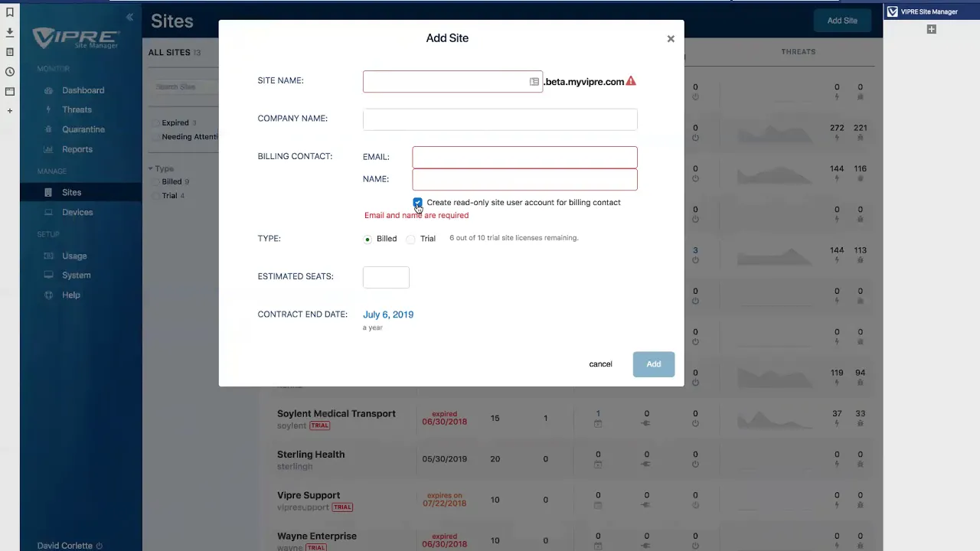Toggle the Trial type filter checkbox

(x=155, y=196)
